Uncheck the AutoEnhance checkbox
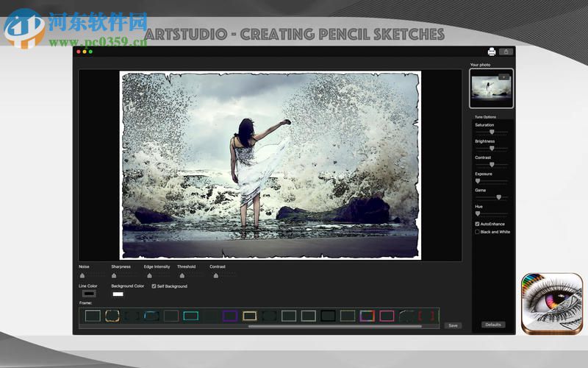This screenshot has width=588, height=368. pyautogui.click(x=477, y=224)
